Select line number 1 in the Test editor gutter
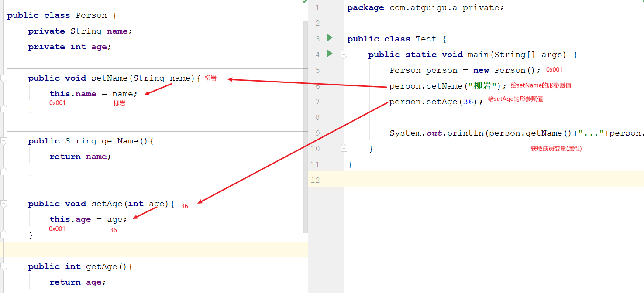 pos(317,7)
